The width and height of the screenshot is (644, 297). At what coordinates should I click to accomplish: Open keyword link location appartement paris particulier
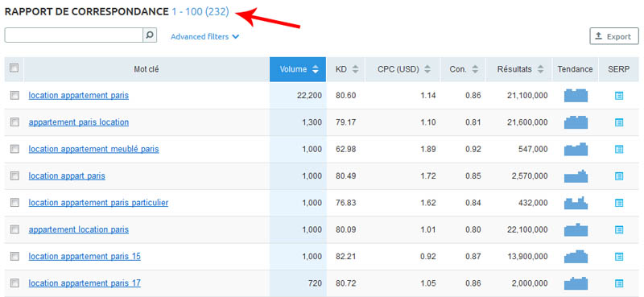click(98, 203)
